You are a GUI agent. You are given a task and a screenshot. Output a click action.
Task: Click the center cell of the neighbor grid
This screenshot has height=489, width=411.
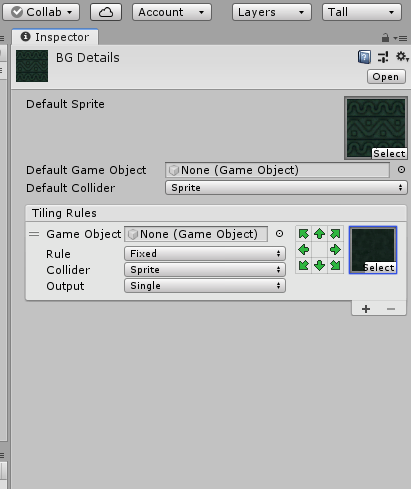point(319,250)
